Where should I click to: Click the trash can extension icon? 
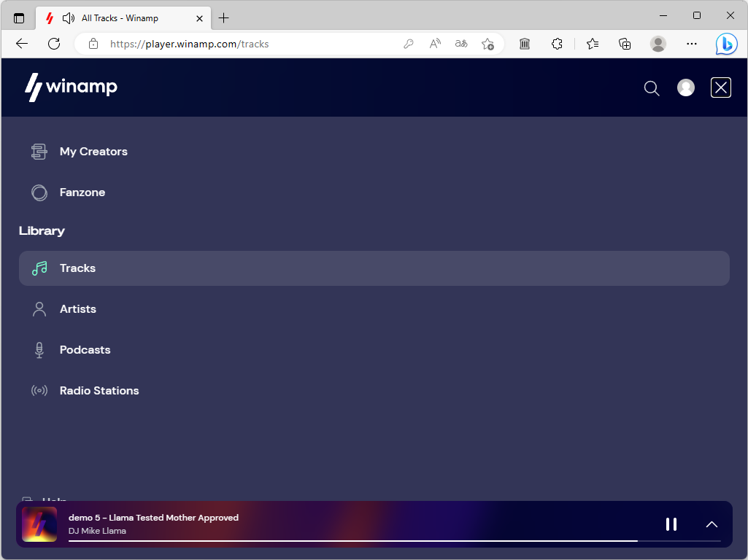tap(524, 44)
